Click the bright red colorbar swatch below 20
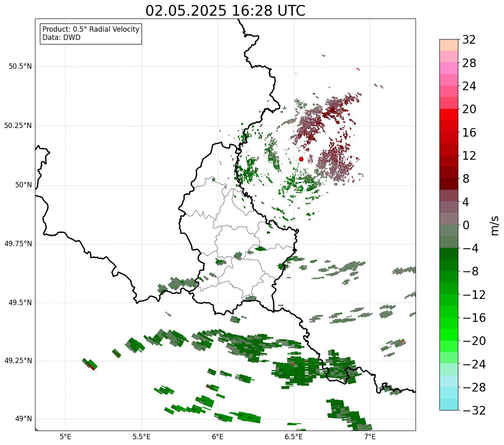The image size is (504, 445). pos(449,114)
